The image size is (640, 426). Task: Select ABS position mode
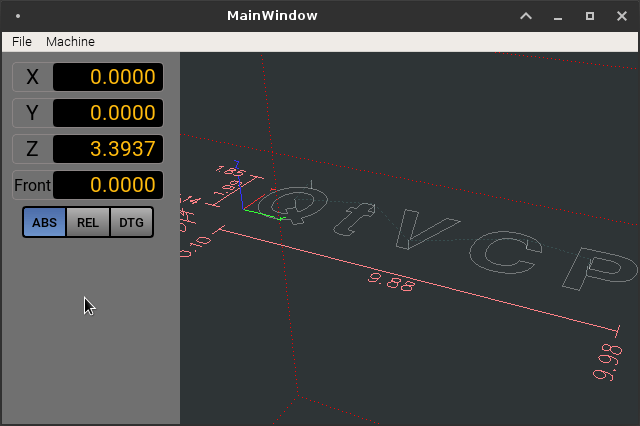44,222
